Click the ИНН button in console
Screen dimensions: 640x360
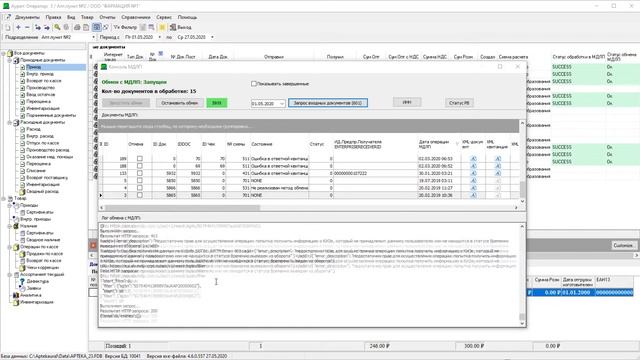(x=407, y=102)
